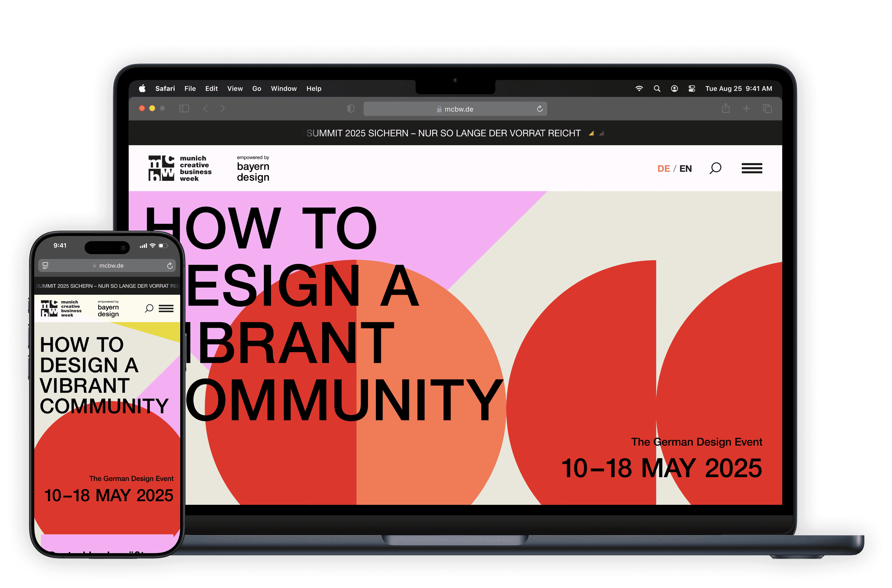Reload the page in laptop Safari
The width and height of the screenshot is (892, 588).
click(x=539, y=109)
